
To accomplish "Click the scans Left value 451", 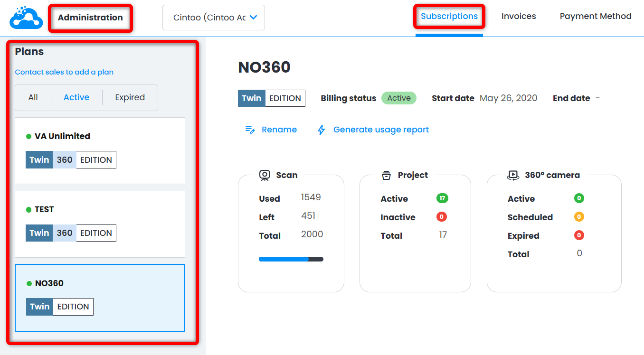I will click(x=308, y=216).
